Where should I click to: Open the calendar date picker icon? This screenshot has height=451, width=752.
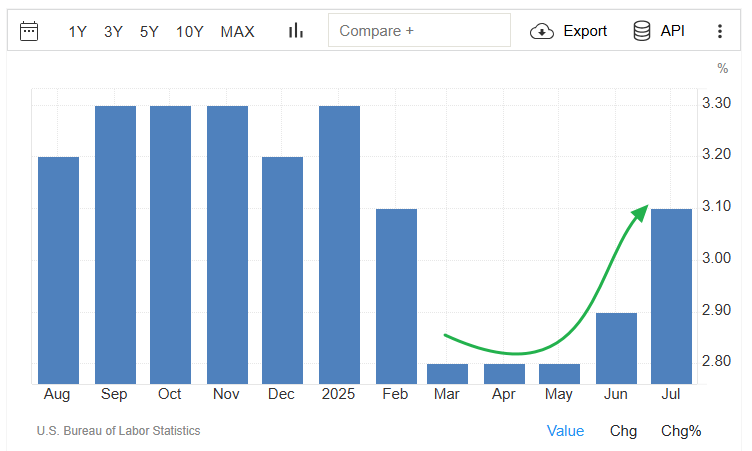pyautogui.click(x=29, y=31)
